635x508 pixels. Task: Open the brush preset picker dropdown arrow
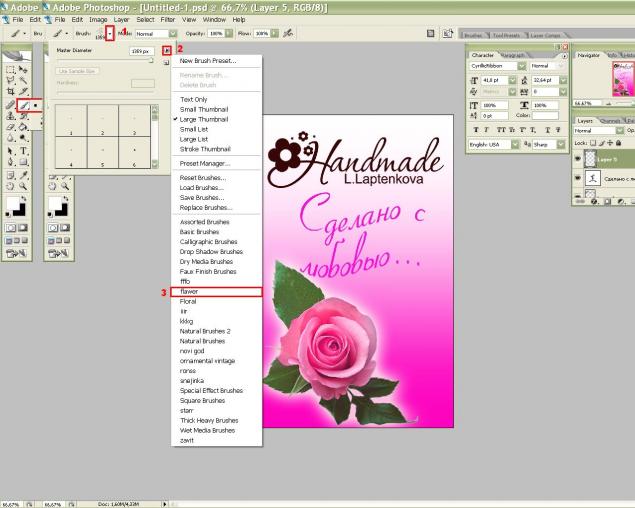tap(111, 33)
